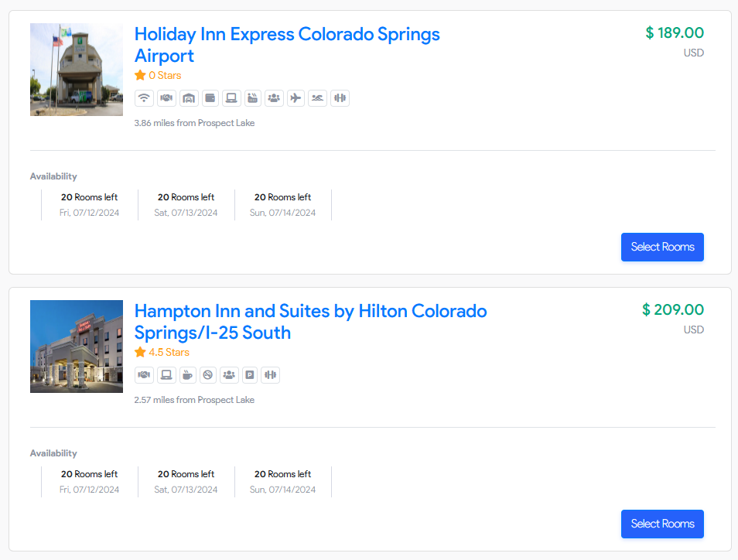
Task: Click the Wi-Fi amenity icon for Holiday Inn
Action: click(144, 98)
